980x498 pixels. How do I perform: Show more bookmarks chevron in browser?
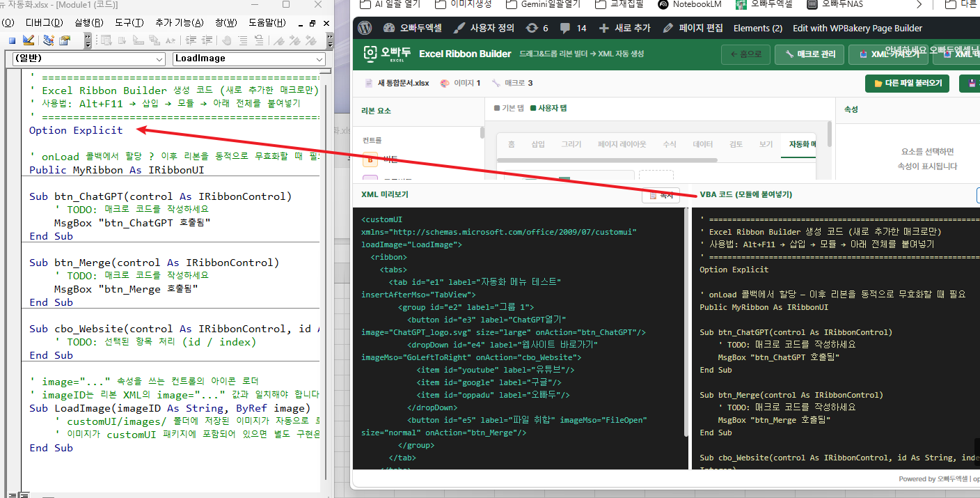[919, 4]
